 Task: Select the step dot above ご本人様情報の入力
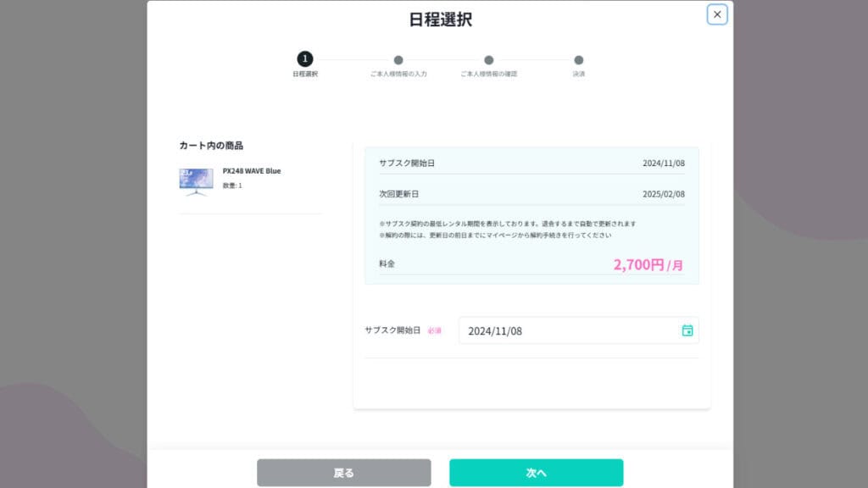click(398, 60)
